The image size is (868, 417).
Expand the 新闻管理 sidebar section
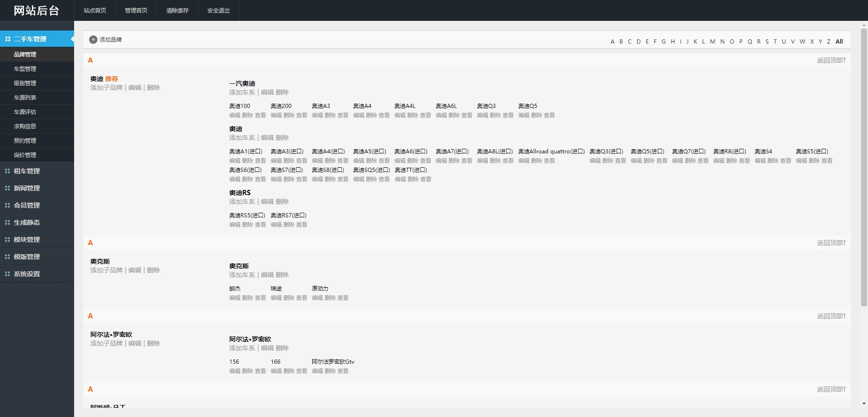pos(37,188)
